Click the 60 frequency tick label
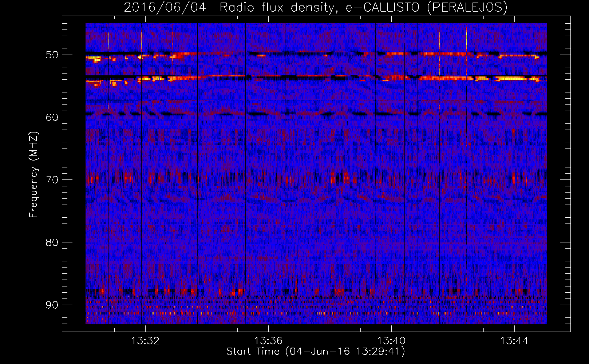 pos(52,117)
